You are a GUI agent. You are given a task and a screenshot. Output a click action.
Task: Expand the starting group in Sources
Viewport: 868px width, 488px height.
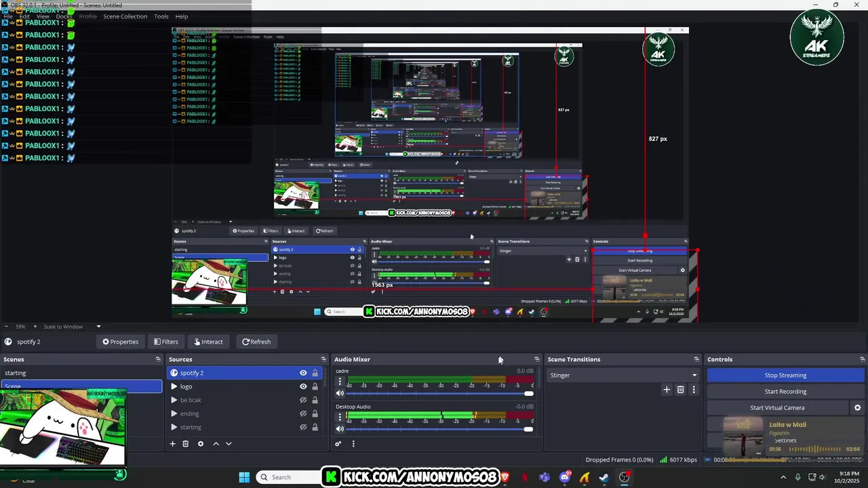(174, 427)
